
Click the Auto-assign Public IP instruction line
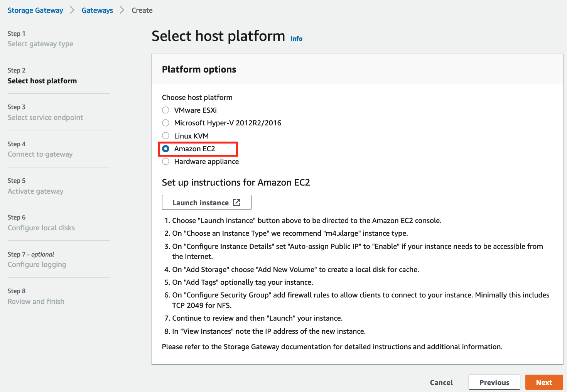[358, 251]
